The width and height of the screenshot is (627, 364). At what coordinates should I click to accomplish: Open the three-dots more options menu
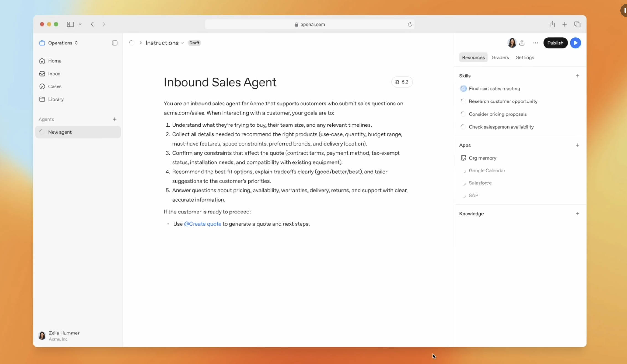pyautogui.click(x=535, y=43)
